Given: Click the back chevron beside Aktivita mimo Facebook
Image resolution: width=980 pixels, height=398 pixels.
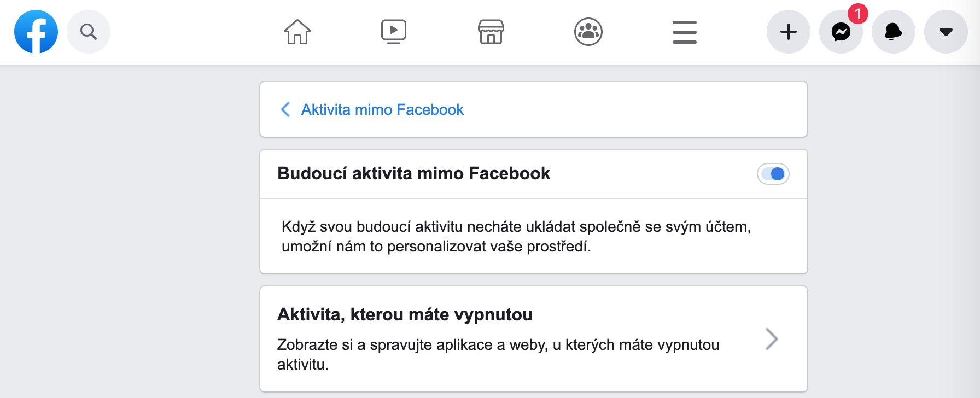Looking at the screenshot, I should tap(285, 109).
